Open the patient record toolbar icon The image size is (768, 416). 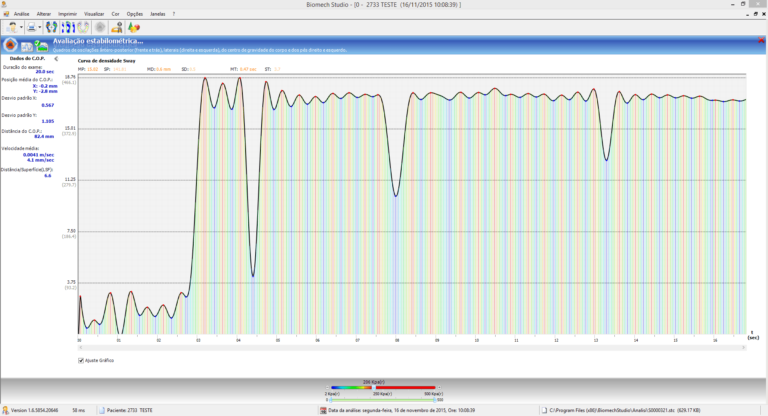point(12,27)
